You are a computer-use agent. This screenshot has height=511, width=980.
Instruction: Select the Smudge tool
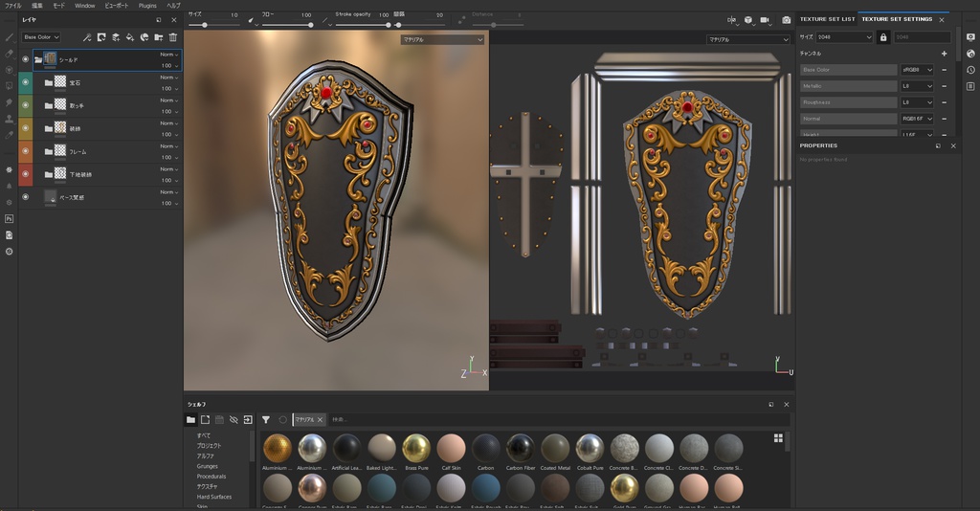[9, 102]
